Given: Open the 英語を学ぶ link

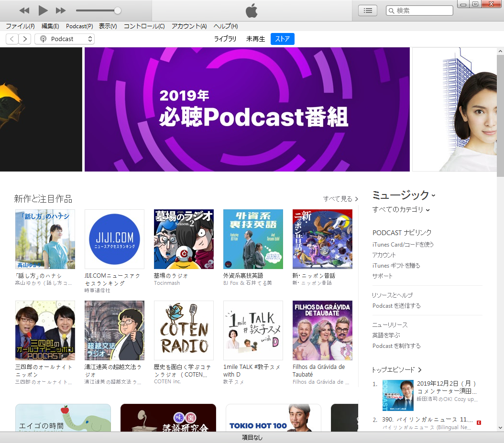Looking at the screenshot, I should click(386, 335).
